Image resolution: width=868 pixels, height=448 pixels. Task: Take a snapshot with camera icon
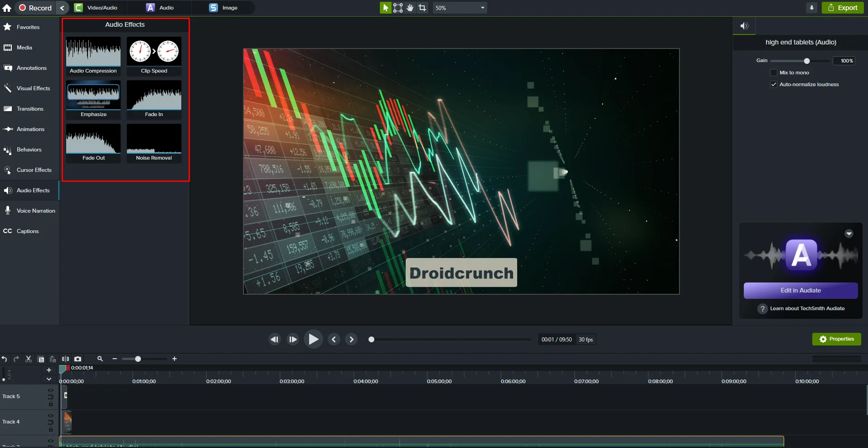(x=78, y=359)
